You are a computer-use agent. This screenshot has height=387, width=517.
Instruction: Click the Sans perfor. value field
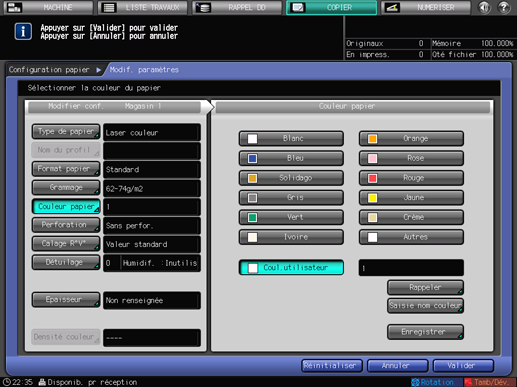152,226
